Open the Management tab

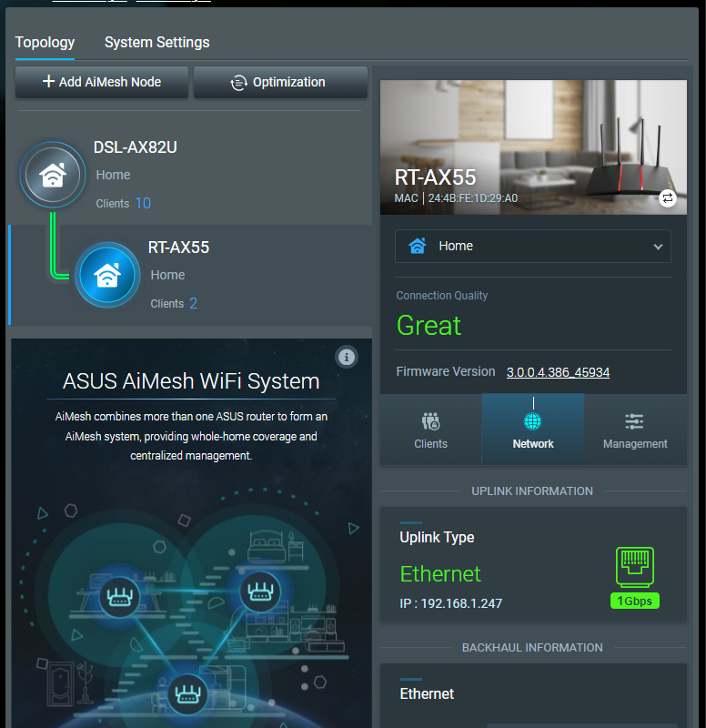635,430
